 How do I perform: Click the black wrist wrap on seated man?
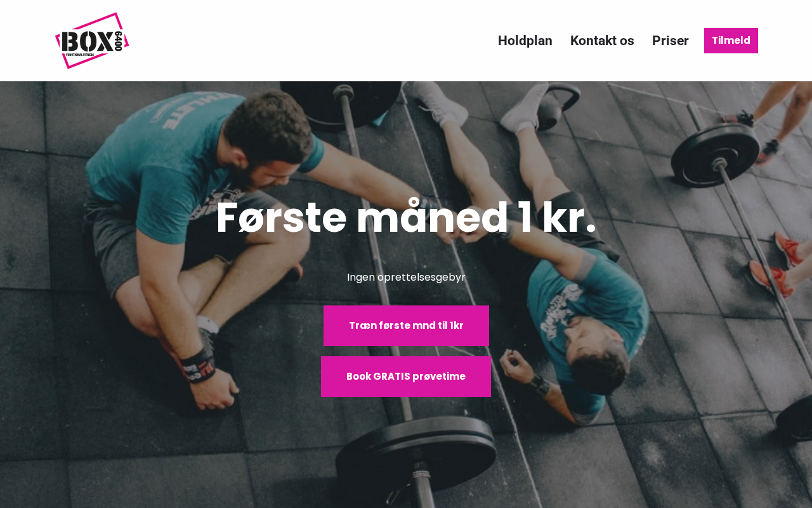point(197,362)
